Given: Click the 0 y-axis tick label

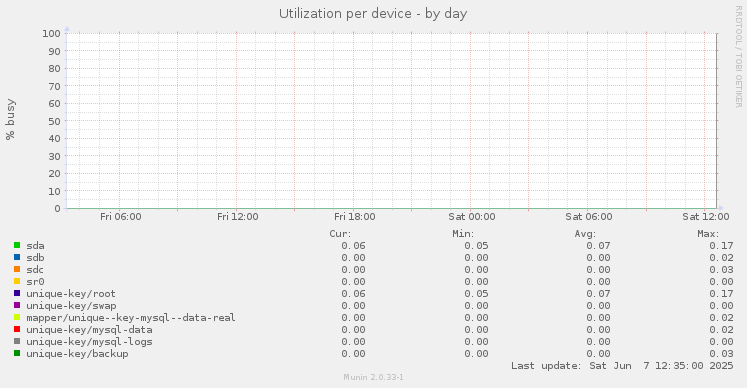Looking at the screenshot, I should pyautogui.click(x=57, y=209).
